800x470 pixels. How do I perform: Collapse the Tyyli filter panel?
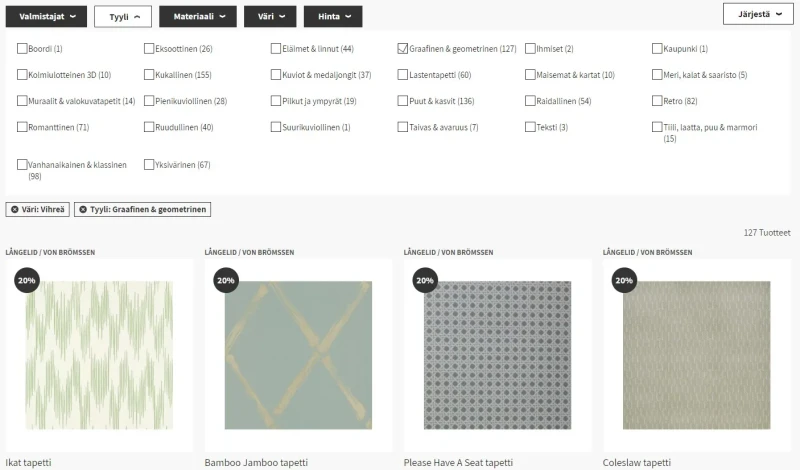tap(123, 16)
